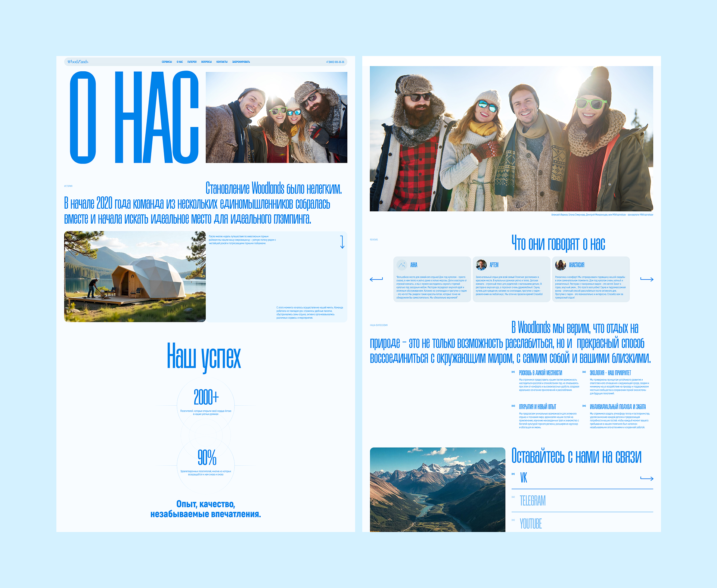Go to the О НАС nav link
This screenshot has height=588, width=717.
180,62
